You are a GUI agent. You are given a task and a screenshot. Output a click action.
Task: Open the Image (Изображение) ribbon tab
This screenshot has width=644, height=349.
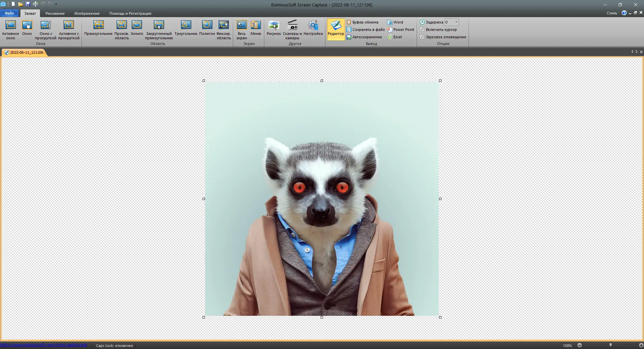[x=87, y=13]
